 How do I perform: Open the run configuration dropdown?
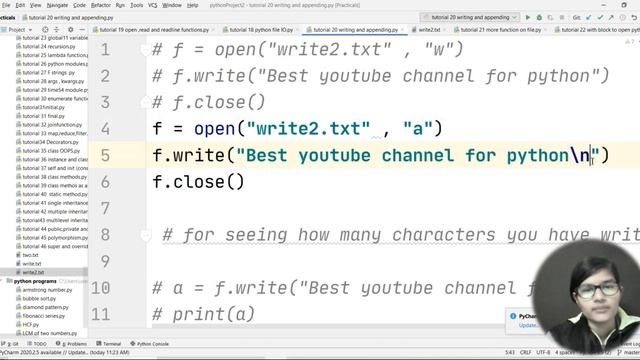pyautogui.click(x=469, y=18)
